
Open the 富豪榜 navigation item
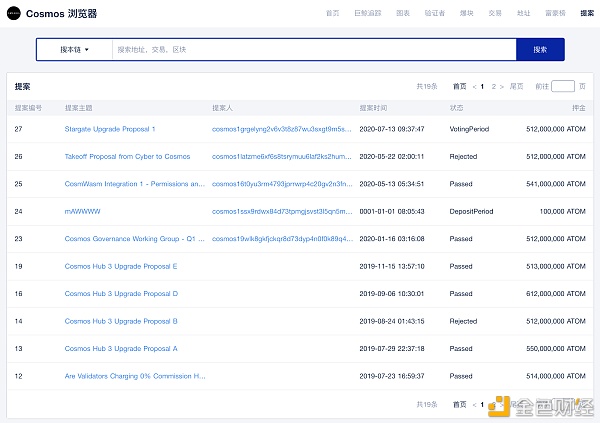coord(555,13)
